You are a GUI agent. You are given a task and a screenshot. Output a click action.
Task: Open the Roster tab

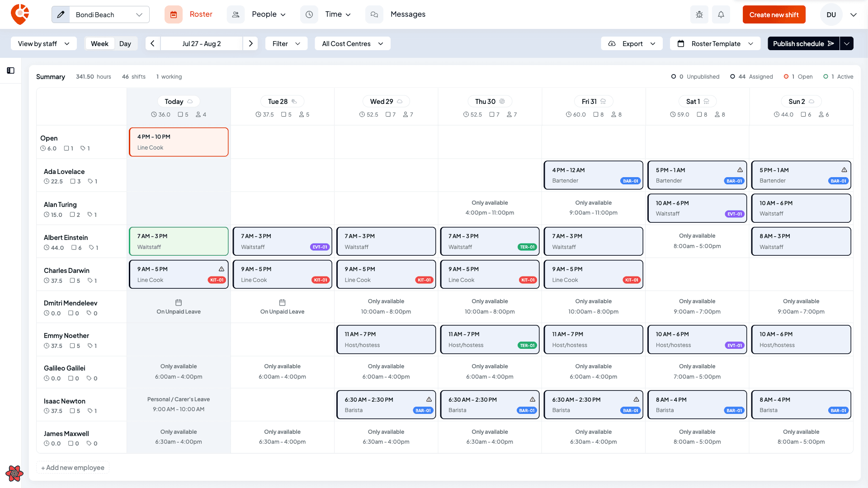201,14
